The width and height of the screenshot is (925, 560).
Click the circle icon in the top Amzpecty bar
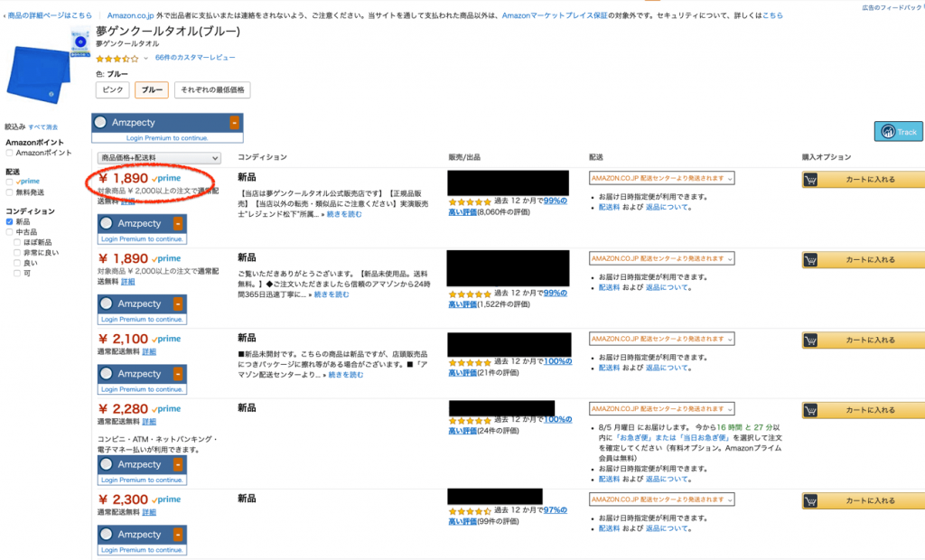100,122
